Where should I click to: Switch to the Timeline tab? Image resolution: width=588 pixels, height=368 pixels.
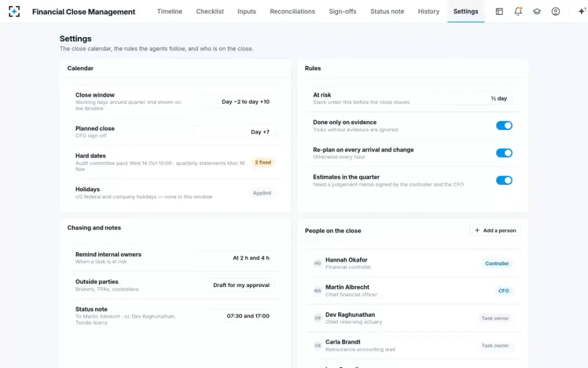coord(170,11)
